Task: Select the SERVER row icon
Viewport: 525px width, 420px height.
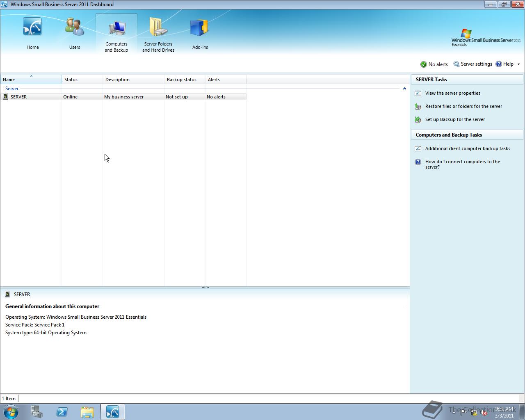Action: (x=5, y=97)
